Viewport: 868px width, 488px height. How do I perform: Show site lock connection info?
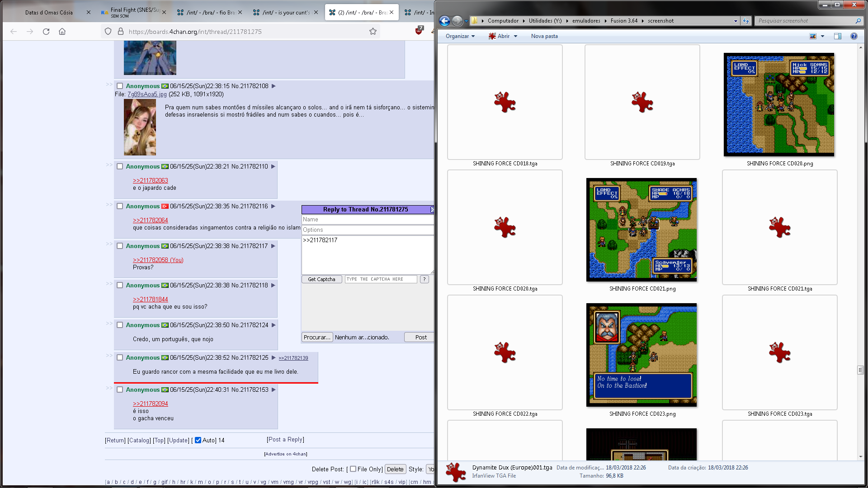121,32
